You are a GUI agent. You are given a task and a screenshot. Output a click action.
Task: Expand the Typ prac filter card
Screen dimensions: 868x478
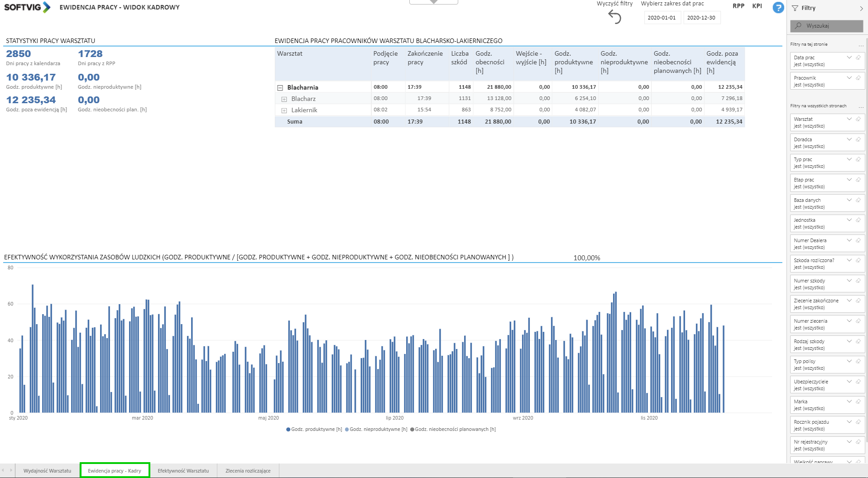point(849,159)
